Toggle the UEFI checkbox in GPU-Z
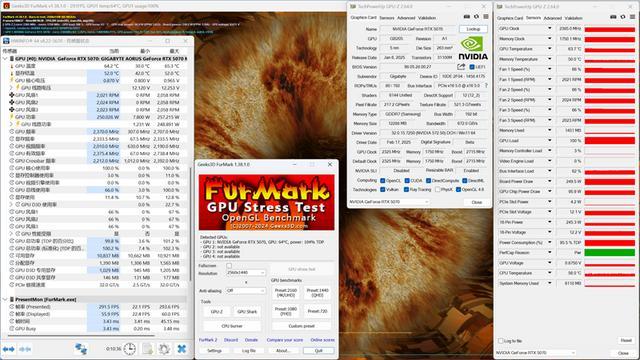The image size is (640, 360). (472, 67)
